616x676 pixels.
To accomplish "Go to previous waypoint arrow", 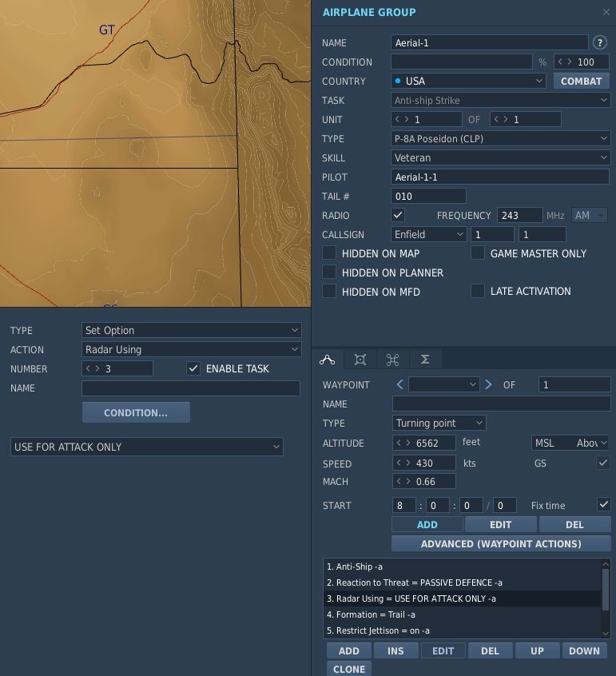I will click(399, 384).
